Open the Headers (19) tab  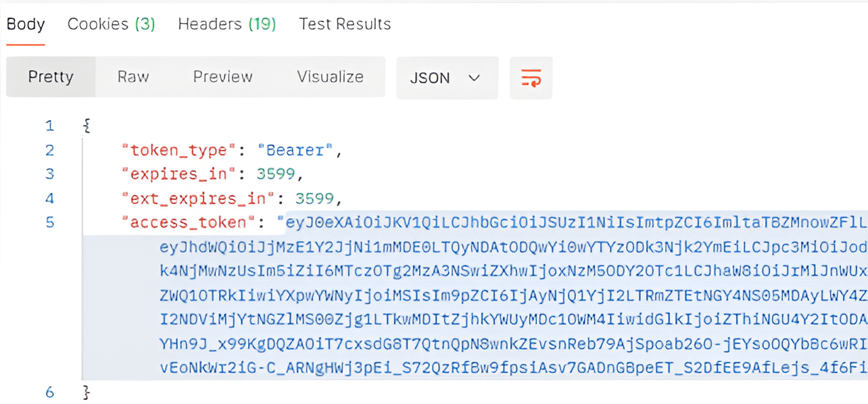227,24
